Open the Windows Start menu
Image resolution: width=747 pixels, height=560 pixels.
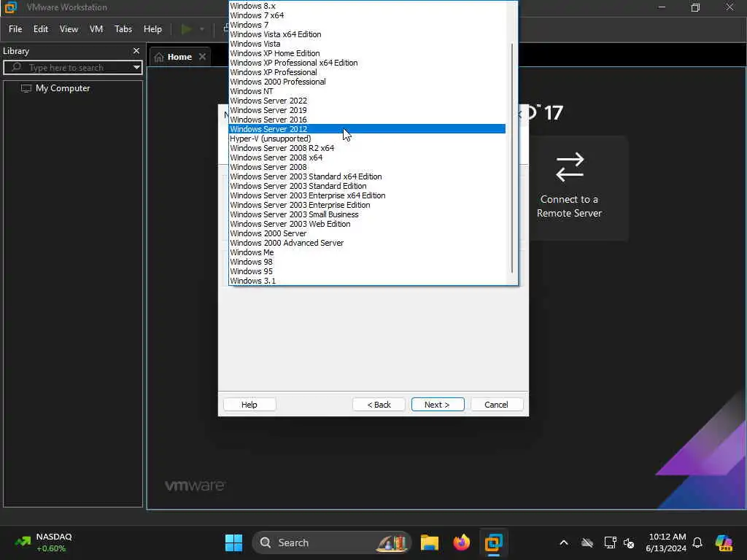pyautogui.click(x=233, y=542)
